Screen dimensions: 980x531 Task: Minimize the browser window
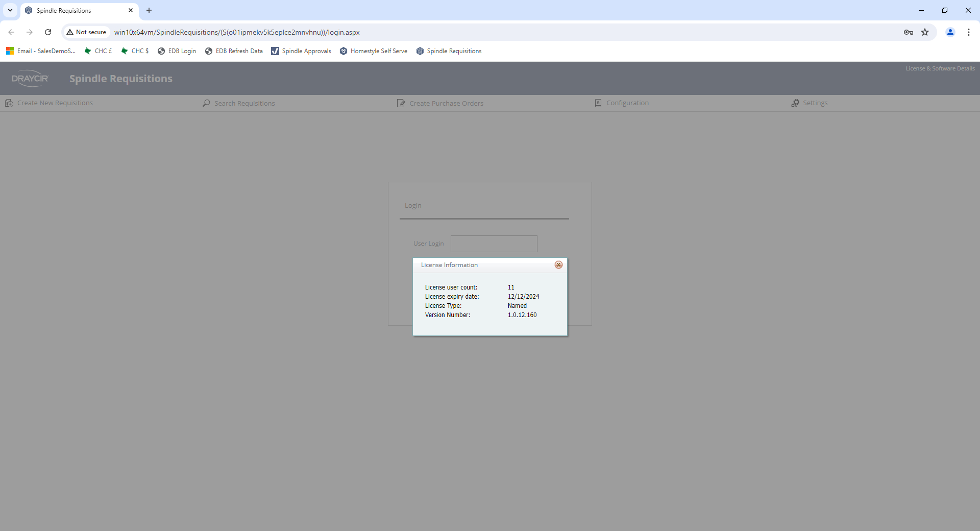(921, 10)
